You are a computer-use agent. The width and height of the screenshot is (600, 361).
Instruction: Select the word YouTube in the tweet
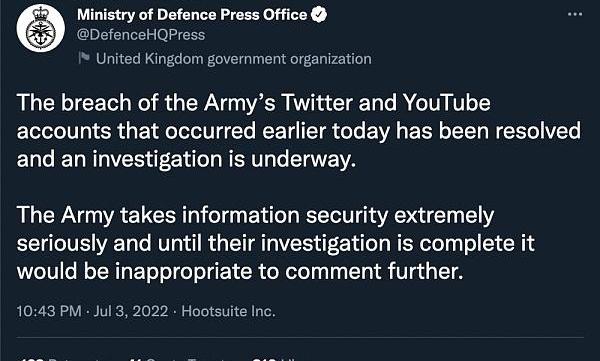coord(446,103)
